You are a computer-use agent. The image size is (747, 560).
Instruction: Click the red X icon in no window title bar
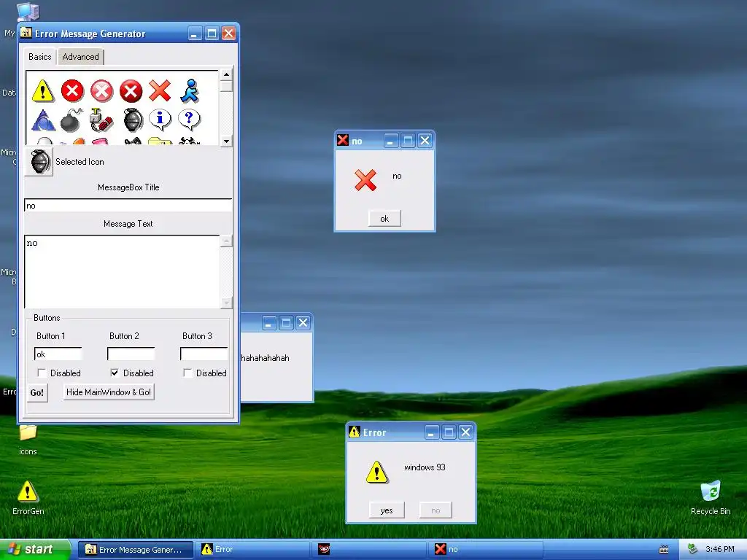pos(343,140)
